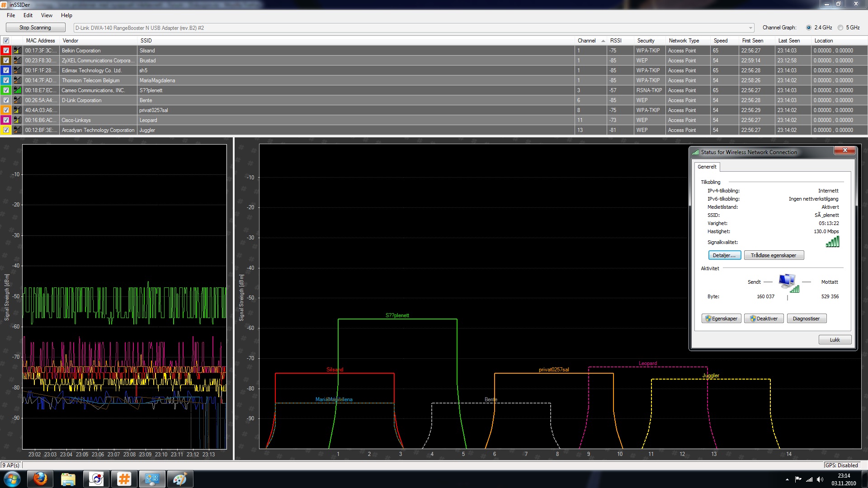Sort by RSSI column header
The width and height of the screenshot is (868, 488).
pyautogui.click(x=620, y=41)
